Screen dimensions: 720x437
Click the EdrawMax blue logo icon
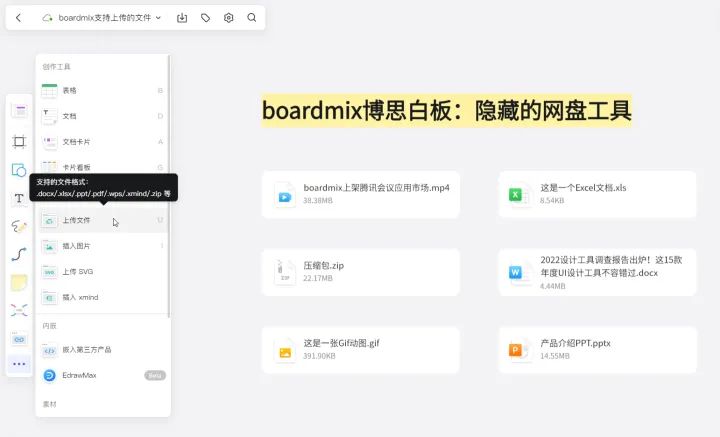[49, 375]
